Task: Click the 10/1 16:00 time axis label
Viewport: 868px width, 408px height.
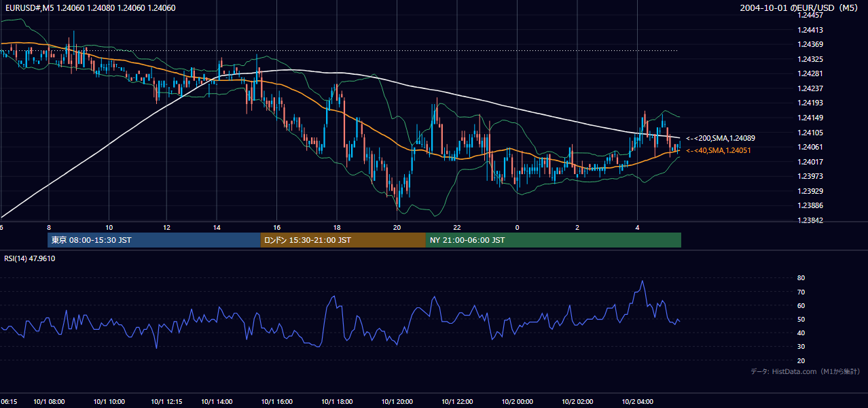Action: [x=276, y=402]
